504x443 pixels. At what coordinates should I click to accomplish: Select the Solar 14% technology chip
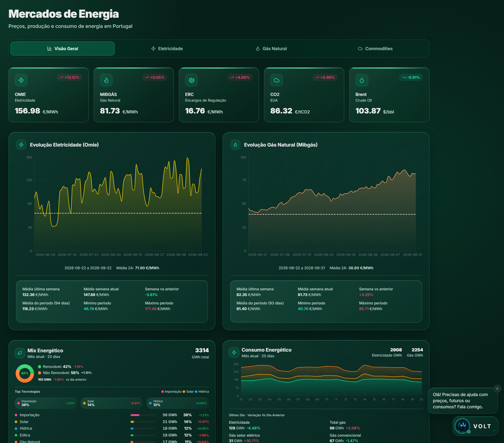pyautogui.click(x=112, y=403)
